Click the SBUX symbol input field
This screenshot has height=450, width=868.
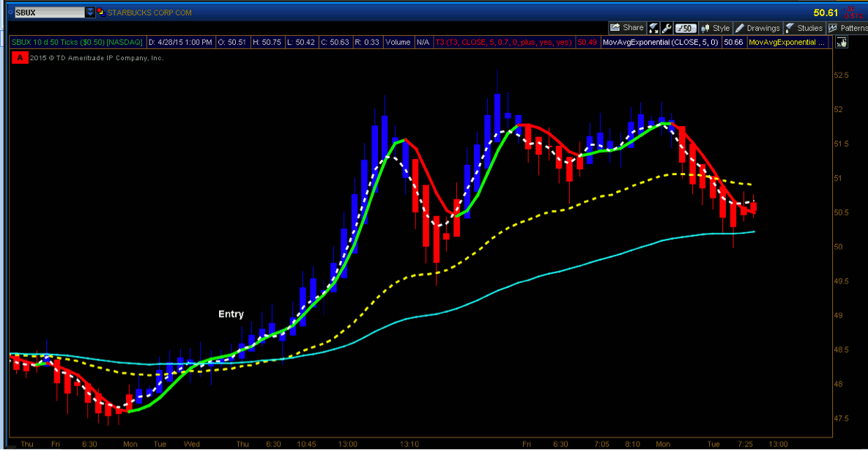[x=49, y=12]
